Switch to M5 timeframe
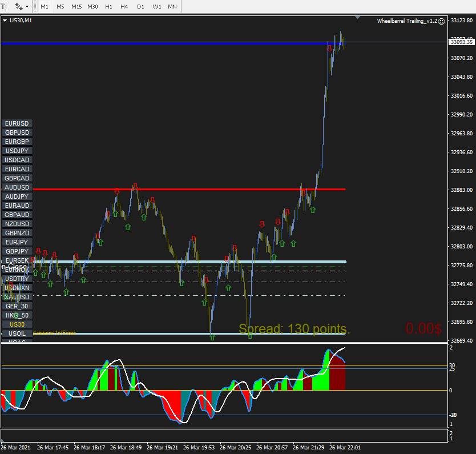This screenshot has height=454, width=476. [x=60, y=6]
